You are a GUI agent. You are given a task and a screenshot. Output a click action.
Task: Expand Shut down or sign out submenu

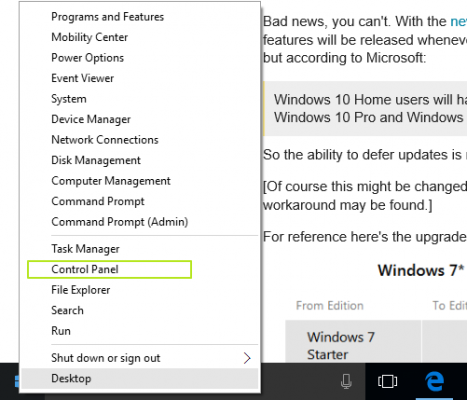coord(140,358)
